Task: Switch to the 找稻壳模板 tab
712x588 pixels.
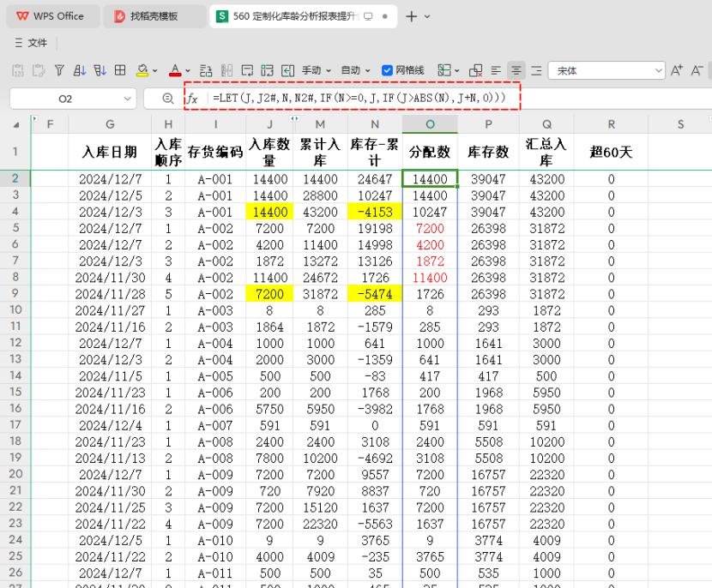Action: 154,16
